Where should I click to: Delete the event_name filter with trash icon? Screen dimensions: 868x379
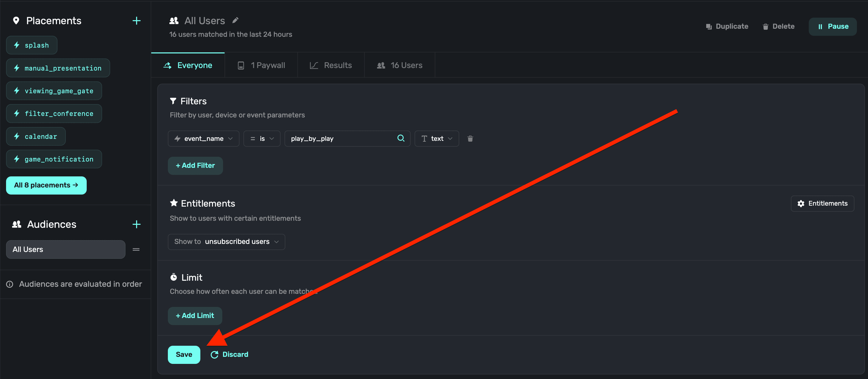click(x=470, y=139)
